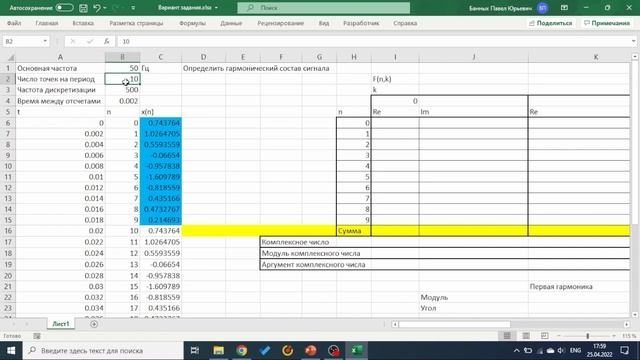
Task: Click the volume speaker tray icon
Action: (x=561, y=351)
